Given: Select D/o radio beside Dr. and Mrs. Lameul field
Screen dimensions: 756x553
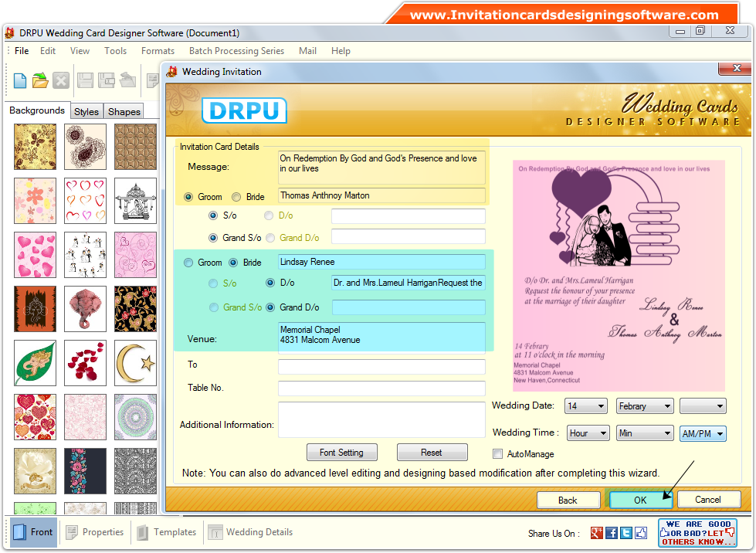Looking at the screenshot, I should tap(270, 283).
